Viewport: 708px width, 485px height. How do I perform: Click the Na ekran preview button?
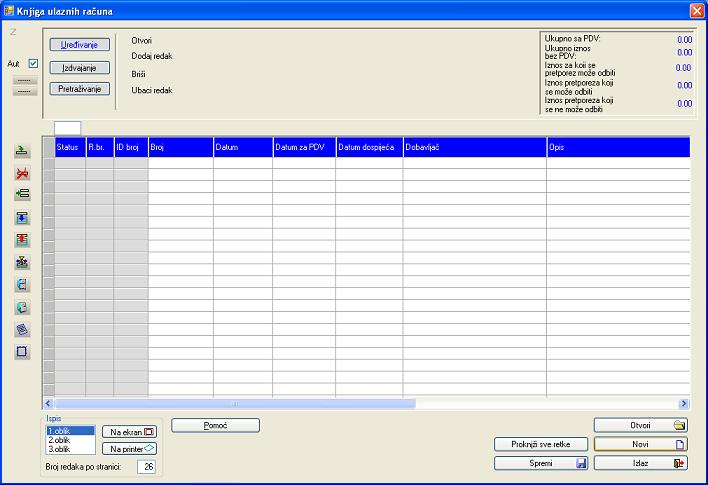tap(130, 431)
